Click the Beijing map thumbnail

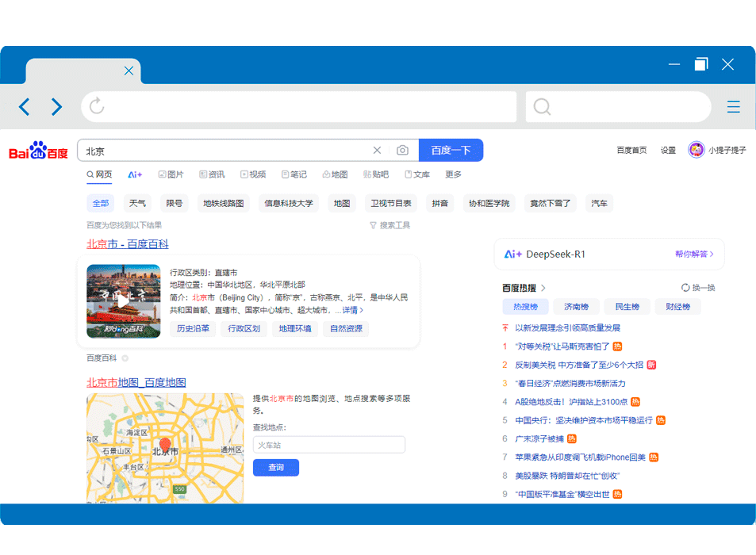(x=165, y=449)
